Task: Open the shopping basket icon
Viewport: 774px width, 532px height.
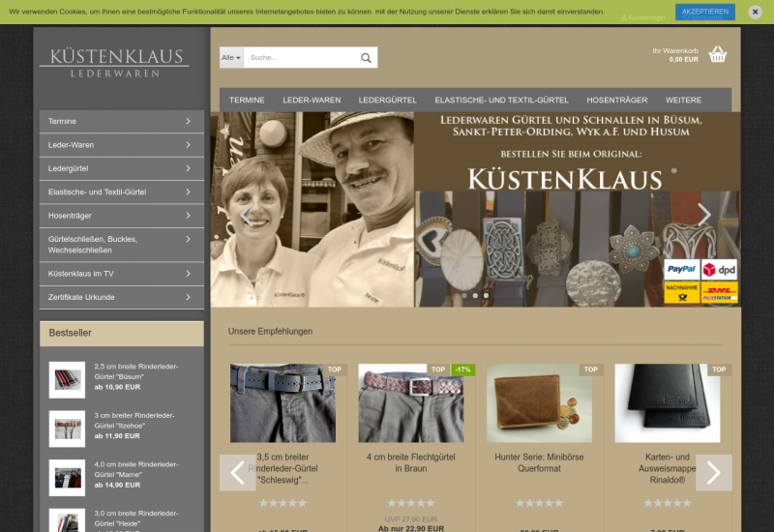Action: click(x=717, y=54)
